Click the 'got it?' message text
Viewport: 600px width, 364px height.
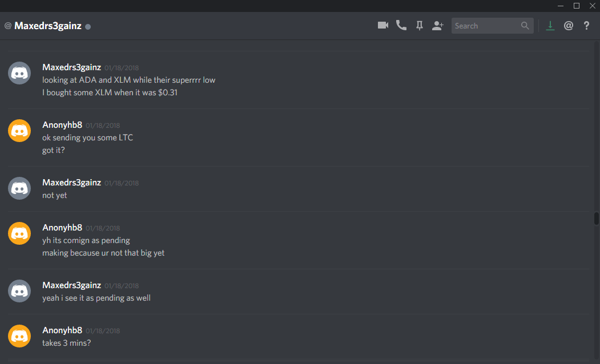(x=54, y=150)
